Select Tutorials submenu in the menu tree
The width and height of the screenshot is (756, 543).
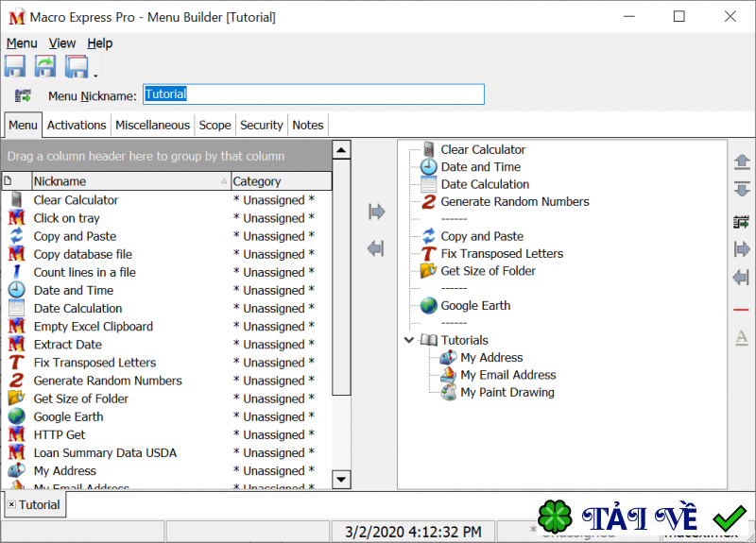tap(464, 340)
